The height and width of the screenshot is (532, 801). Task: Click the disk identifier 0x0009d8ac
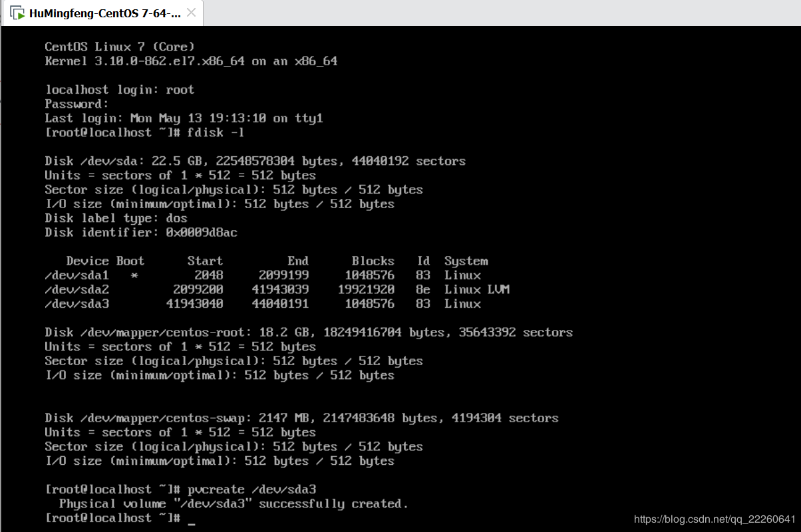click(202, 233)
